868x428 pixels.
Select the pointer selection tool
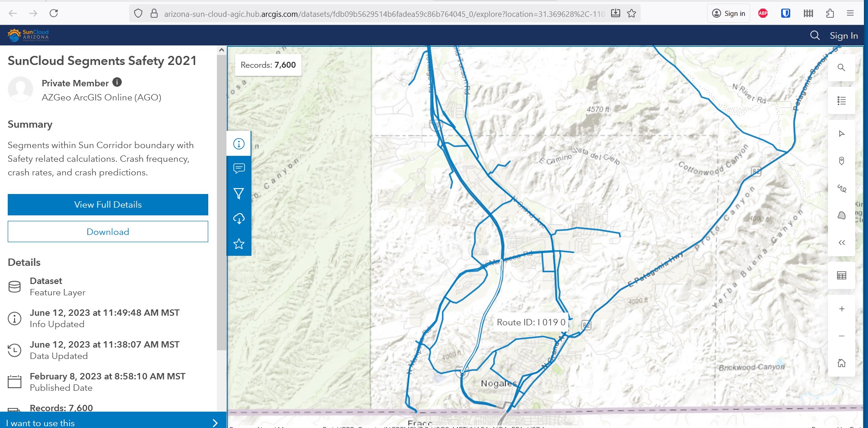pos(841,134)
